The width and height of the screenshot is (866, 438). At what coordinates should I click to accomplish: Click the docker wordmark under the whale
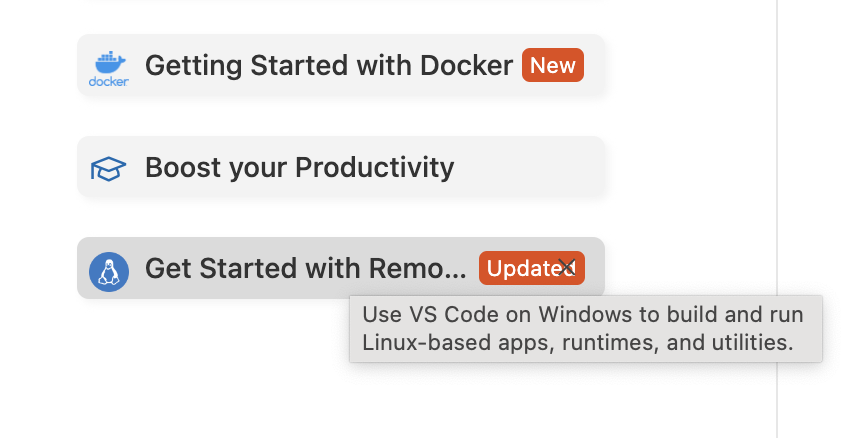coord(109,81)
